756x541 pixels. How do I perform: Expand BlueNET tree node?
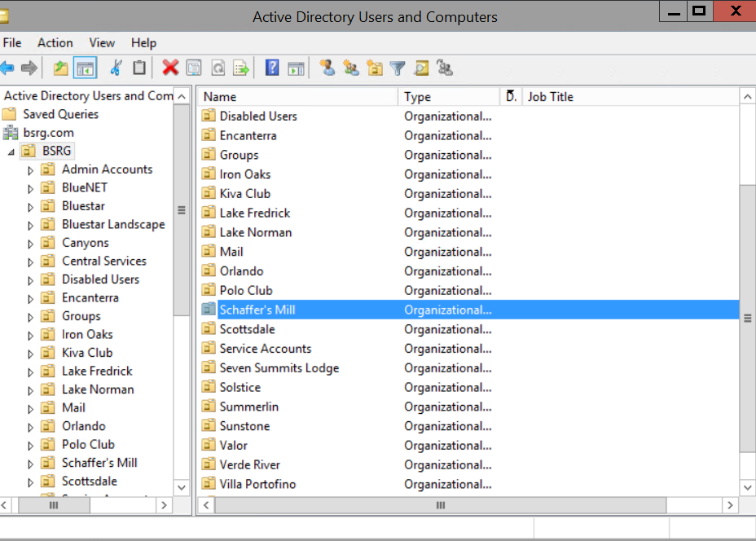click(30, 188)
